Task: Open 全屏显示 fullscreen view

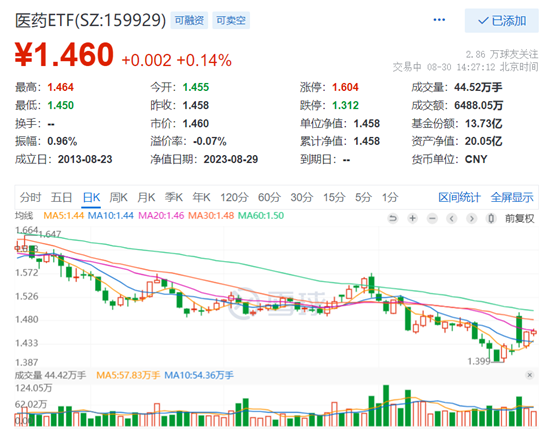Action: pos(512,197)
